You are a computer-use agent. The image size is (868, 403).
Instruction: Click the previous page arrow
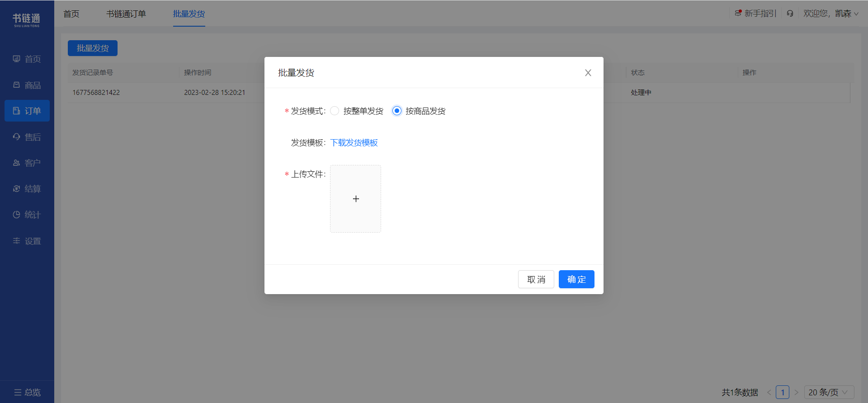tap(769, 392)
